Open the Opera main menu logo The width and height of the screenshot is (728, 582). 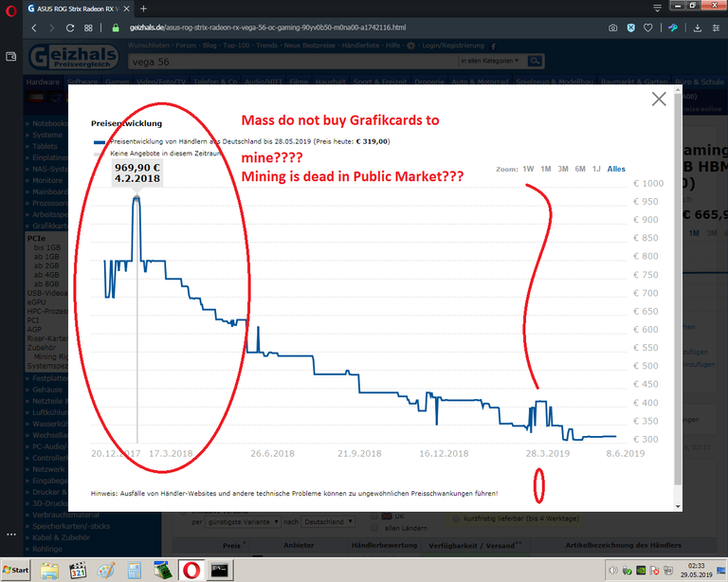[11, 10]
